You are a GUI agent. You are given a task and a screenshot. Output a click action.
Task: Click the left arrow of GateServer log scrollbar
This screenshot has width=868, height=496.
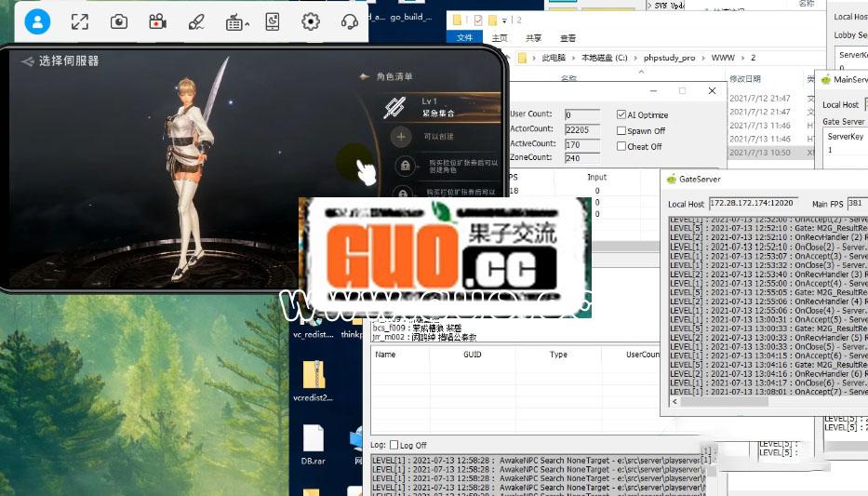(x=674, y=402)
